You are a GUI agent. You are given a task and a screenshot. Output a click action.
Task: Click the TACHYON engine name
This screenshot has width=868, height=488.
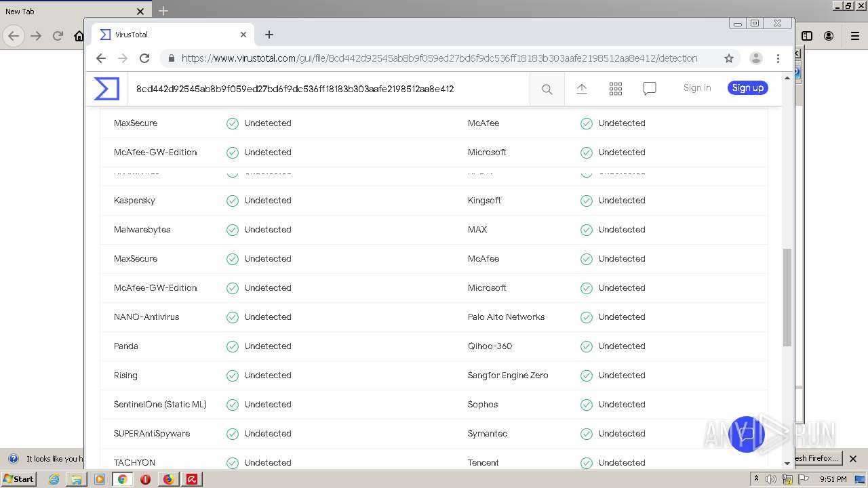point(134,463)
